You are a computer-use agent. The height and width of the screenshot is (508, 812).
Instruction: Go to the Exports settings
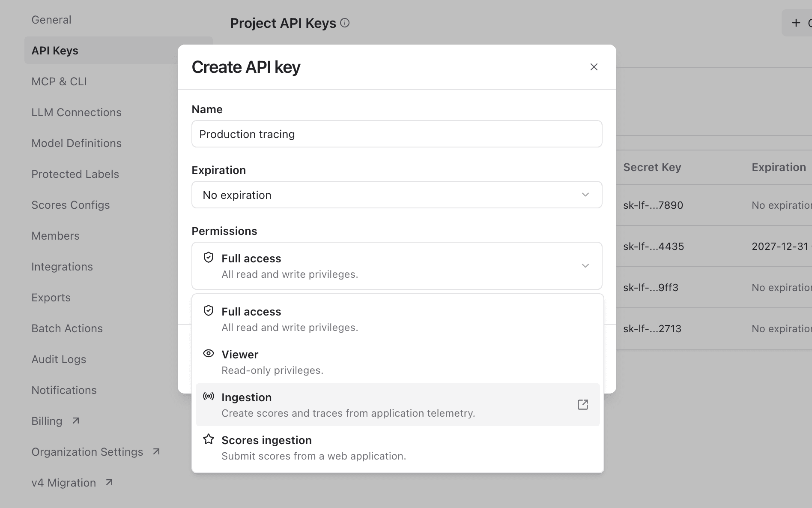click(51, 298)
